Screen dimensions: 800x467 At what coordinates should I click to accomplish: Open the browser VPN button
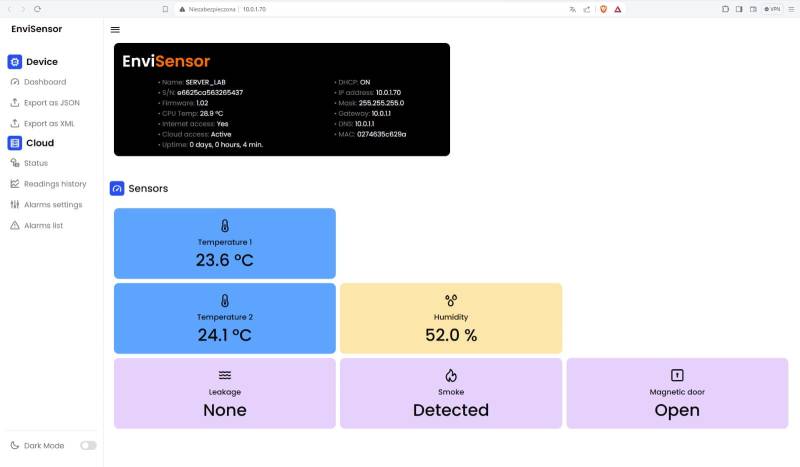pyautogui.click(x=772, y=9)
